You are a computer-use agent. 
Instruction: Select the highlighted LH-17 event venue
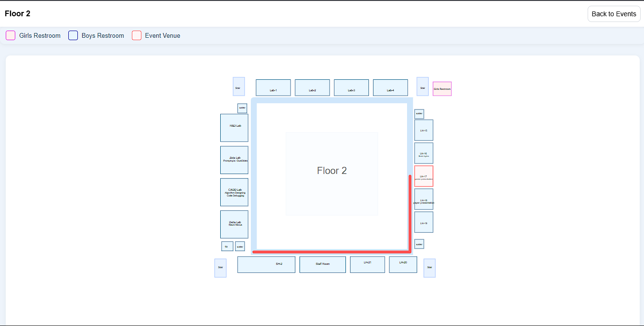click(423, 176)
